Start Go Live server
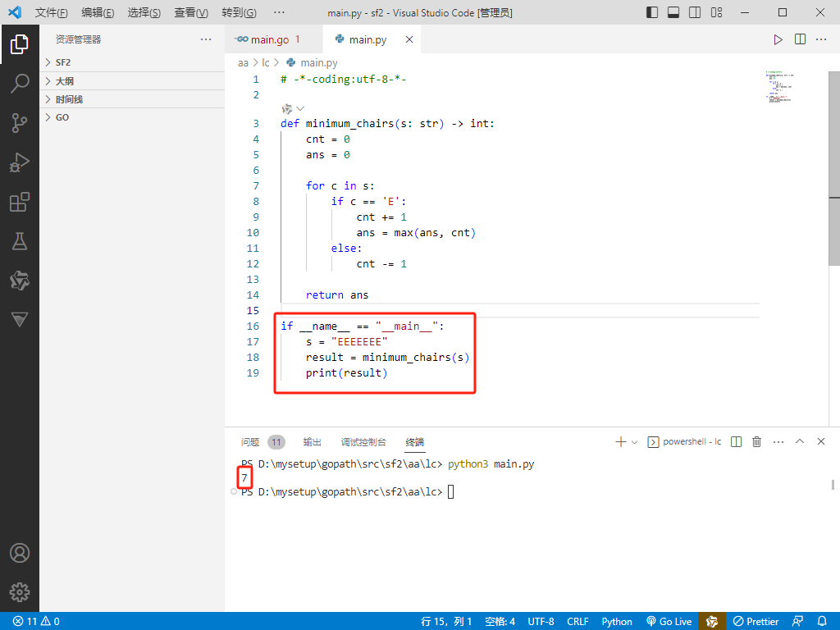This screenshot has height=630, width=840. click(x=669, y=622)
